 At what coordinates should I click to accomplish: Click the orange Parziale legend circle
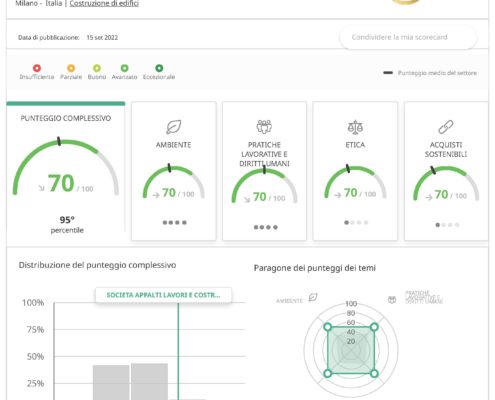coord(71,68)
